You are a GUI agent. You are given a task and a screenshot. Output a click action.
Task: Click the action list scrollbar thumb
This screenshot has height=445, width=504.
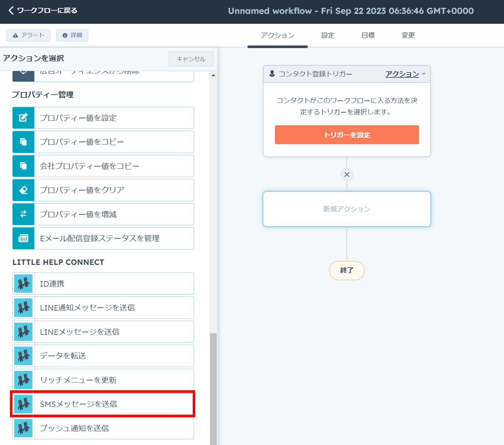click(213, 389)
